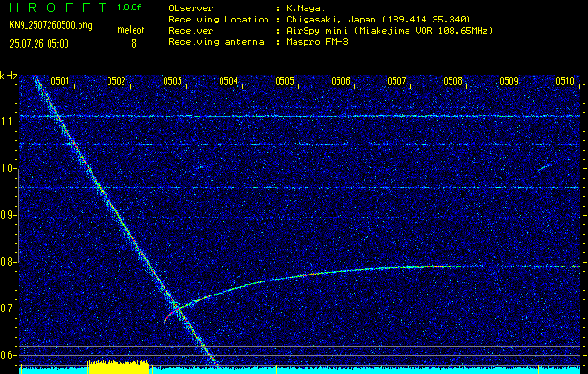Click the short meteor echo near 0509
This screenshot has width=588, height=374.
coord(544,167)
